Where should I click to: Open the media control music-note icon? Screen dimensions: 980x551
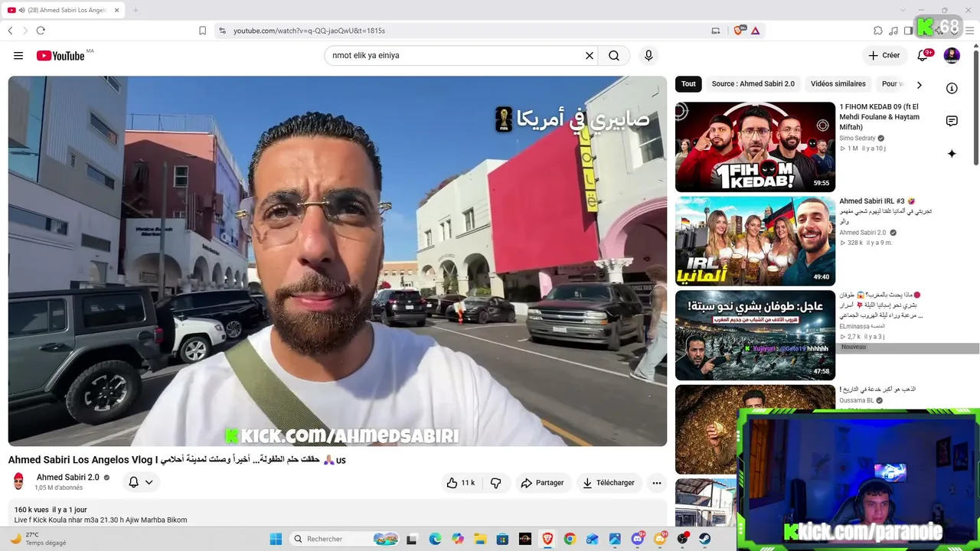pyautogui.click(x=893, y=31)
